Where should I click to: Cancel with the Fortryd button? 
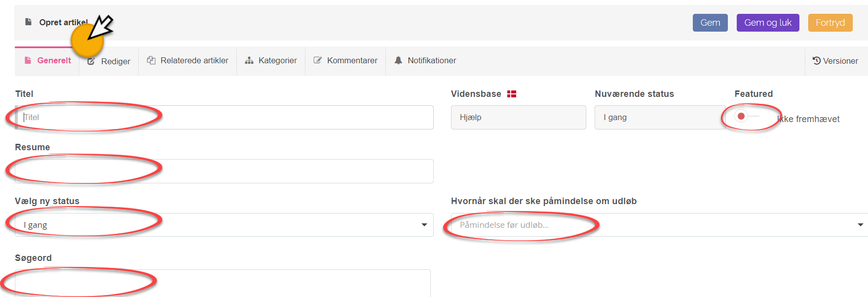click(830, 23)
